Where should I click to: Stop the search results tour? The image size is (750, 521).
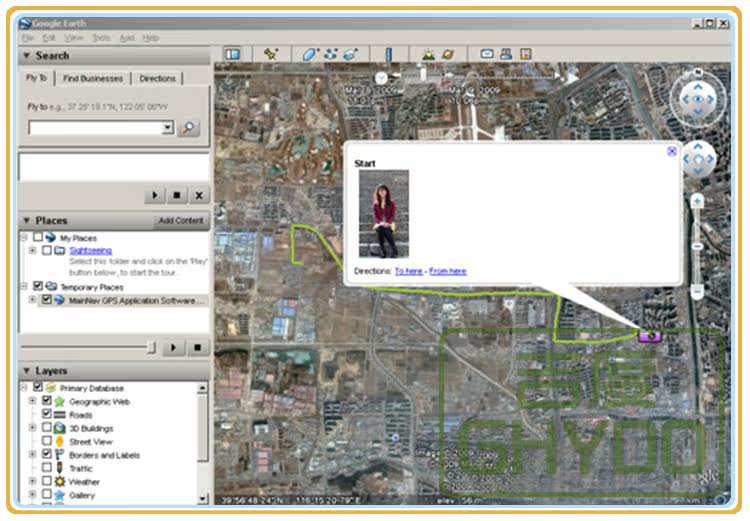point(176,195)
